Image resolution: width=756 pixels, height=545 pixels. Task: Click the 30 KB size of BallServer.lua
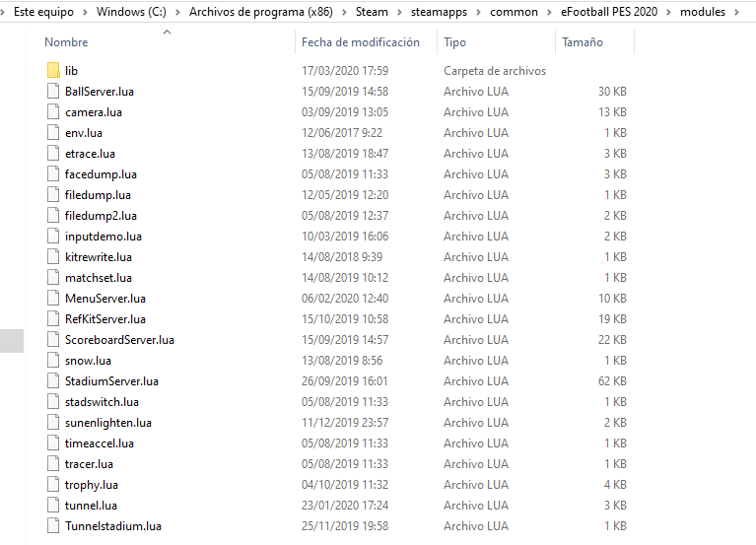(x=612, y=92)
